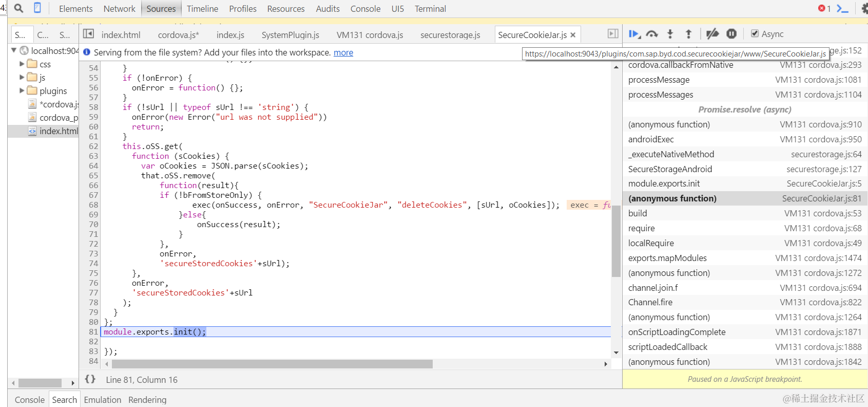Select module.exports.init call stack frame
Screen dimensions: 868x407
(745, 183)
